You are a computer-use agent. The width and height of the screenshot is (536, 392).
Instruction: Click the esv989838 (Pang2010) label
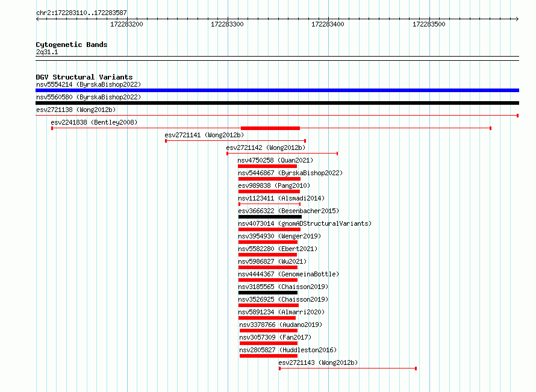click(274, 185)
